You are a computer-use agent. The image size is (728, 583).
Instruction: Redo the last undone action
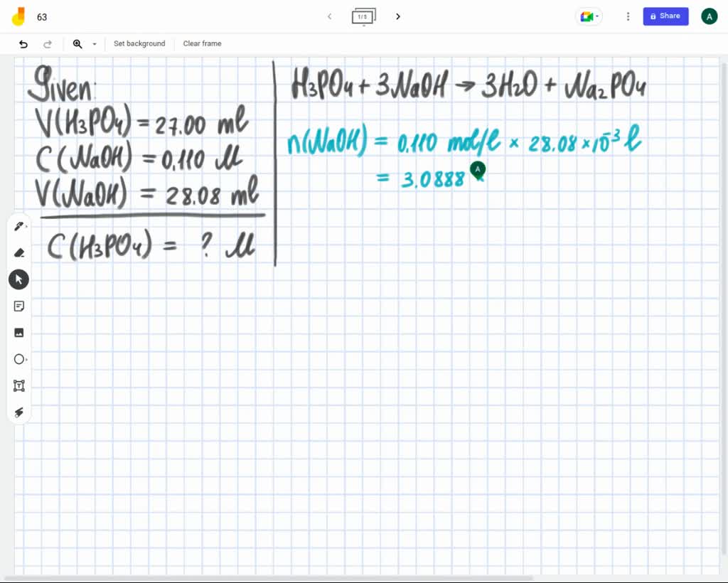48,44
